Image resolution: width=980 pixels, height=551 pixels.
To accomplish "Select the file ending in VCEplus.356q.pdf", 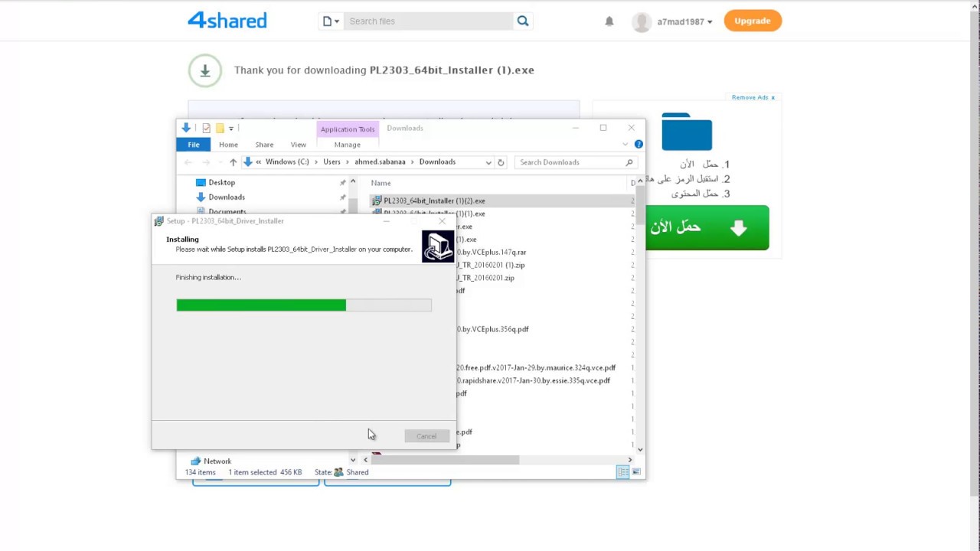I will click(493, 329).
